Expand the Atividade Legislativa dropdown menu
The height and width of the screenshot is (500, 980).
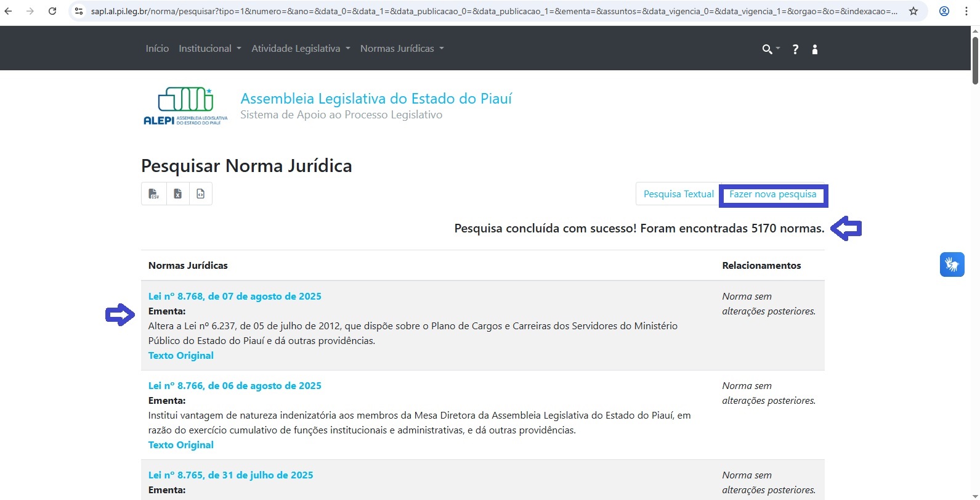[301, 49]
